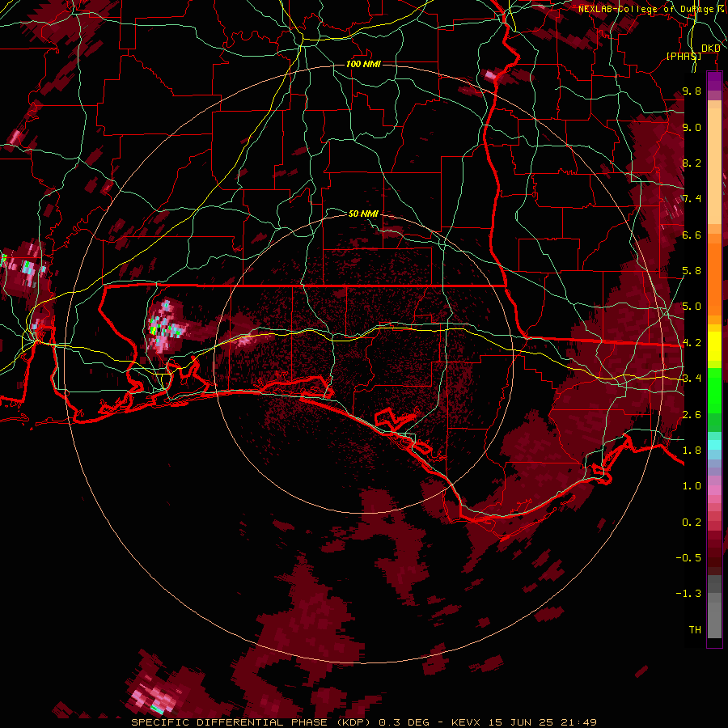Click the yellow band of the color bar
Image resolution: width=728 pixels, height=728 pixels.
point(714,346)
